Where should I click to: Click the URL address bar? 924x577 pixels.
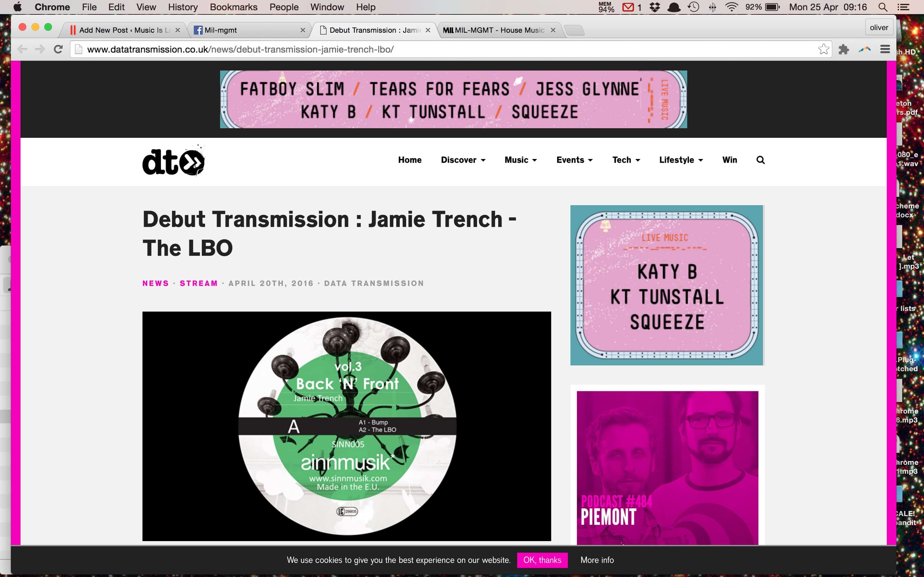(x=450, y=49)
